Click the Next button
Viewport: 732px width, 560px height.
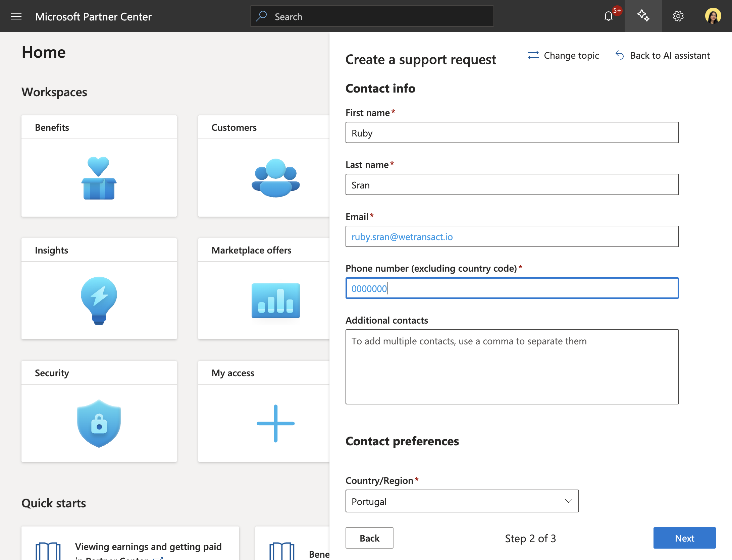point(684,538)
